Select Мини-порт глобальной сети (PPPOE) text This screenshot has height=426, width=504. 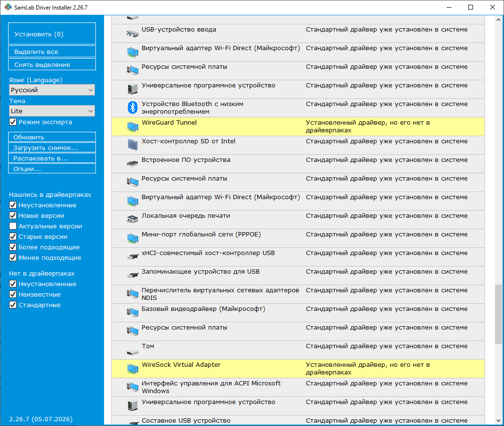point(201,234)
